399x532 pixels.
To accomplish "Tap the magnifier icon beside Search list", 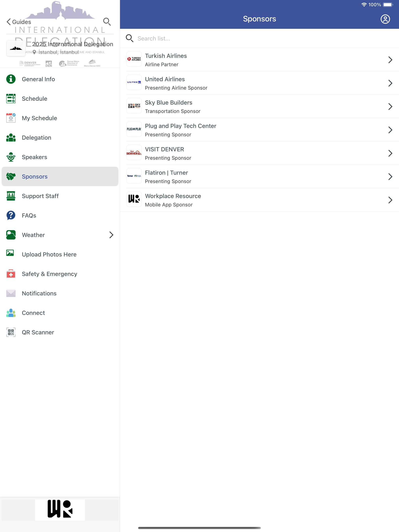I will [130, 38].
